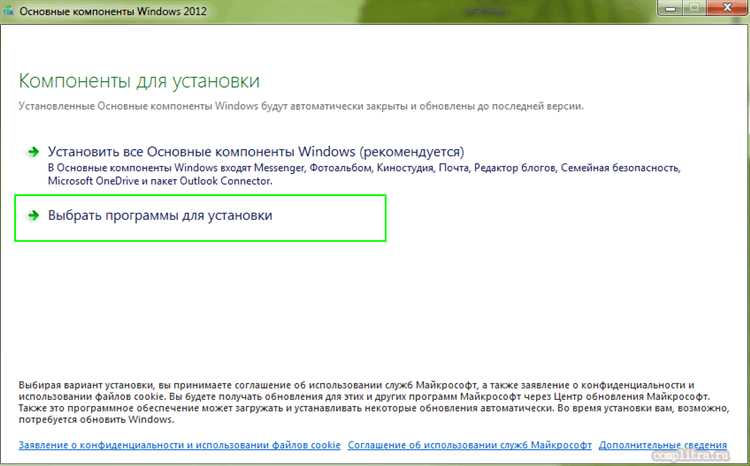Click the line starting 'Установленные Основные компоненты Windows будут'

tap(301, 106)
